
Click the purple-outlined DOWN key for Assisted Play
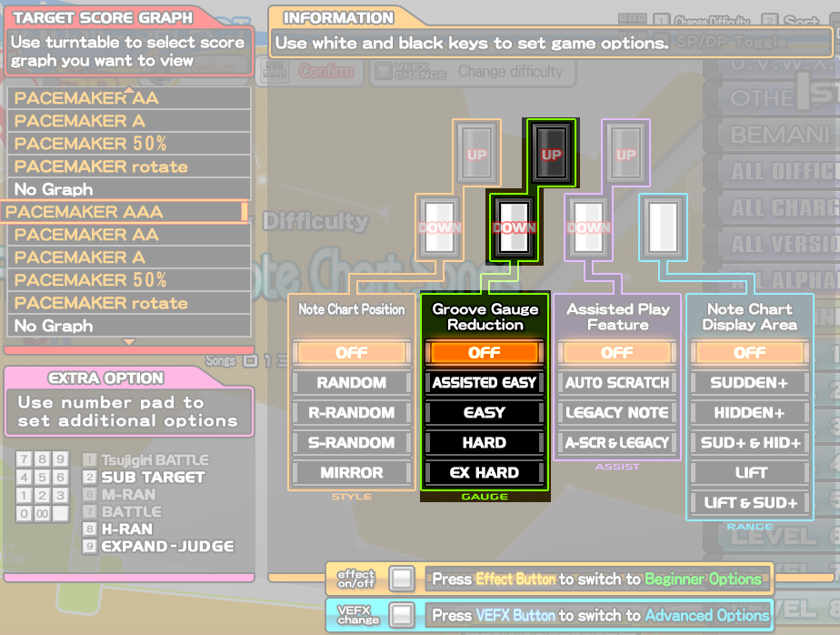click(x=589, y=227)
